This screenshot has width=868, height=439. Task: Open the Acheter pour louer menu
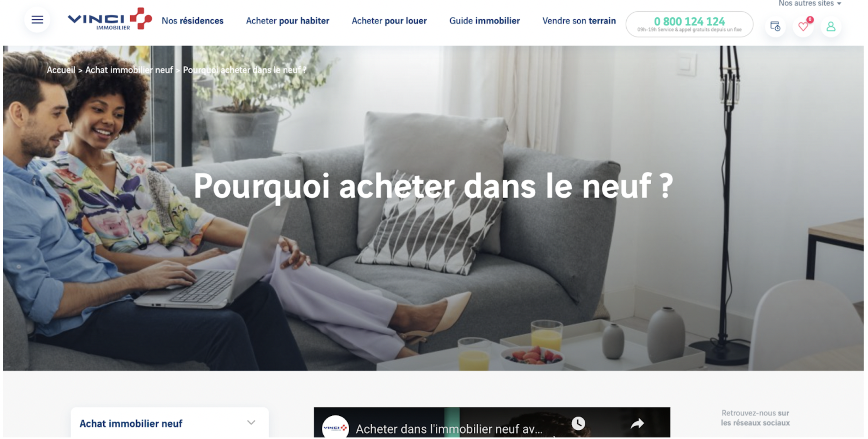click(x=389, y=21)
